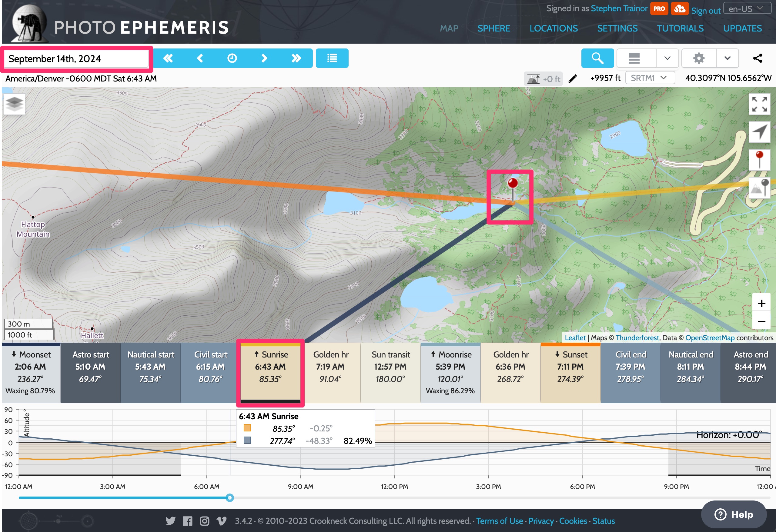Screen dimensions: 776x532
Task: Select the Sunrise 6:43 AM event
Action: (x=270, y=373)
